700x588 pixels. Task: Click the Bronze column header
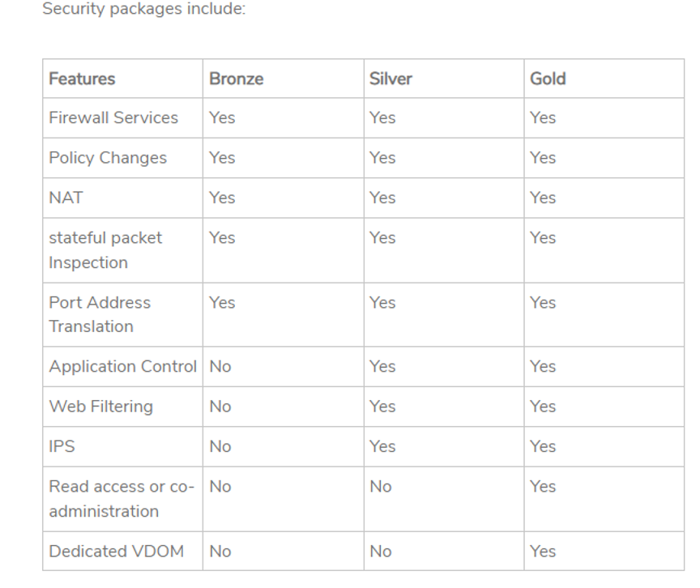236,79
